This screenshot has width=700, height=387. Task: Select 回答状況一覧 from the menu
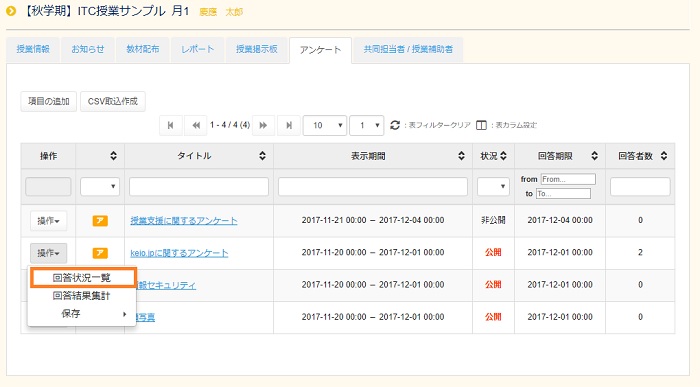[83, 278]
